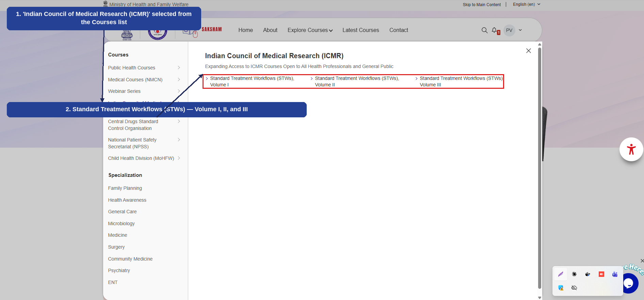Open Community Medicine specialization
Screen dimensions: 644x300
pyautogui.click(x=130, y=259)
